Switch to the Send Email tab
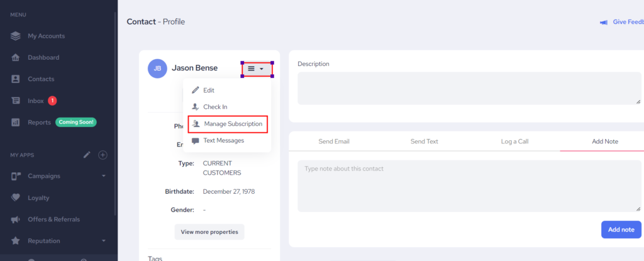644x261 pixels. click(x=333, y=142)
